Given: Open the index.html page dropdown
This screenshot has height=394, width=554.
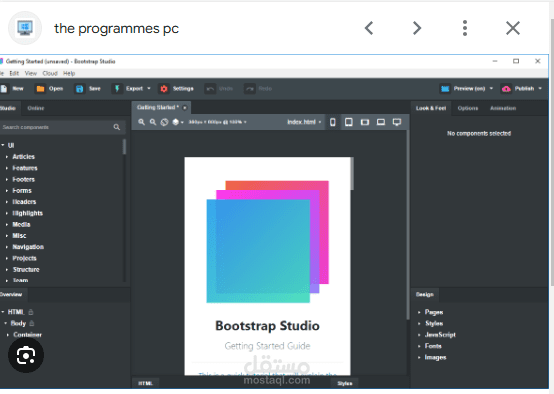Looking at the screenshot, I should [x=304, y=122].
